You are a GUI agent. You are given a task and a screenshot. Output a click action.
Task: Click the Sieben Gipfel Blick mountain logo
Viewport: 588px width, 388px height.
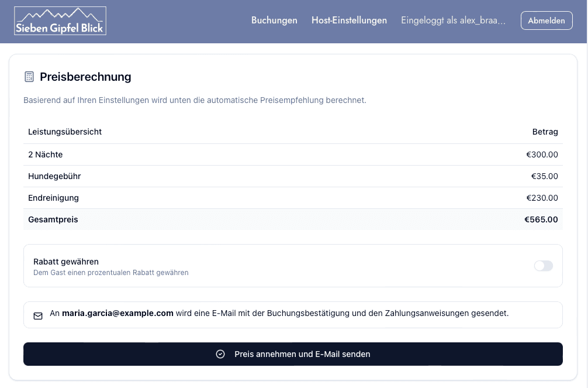tap(60, 21)
